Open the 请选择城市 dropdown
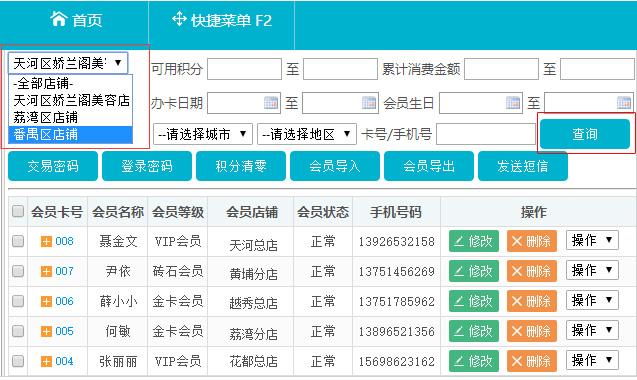637x380 pixels. click(203, 134)
